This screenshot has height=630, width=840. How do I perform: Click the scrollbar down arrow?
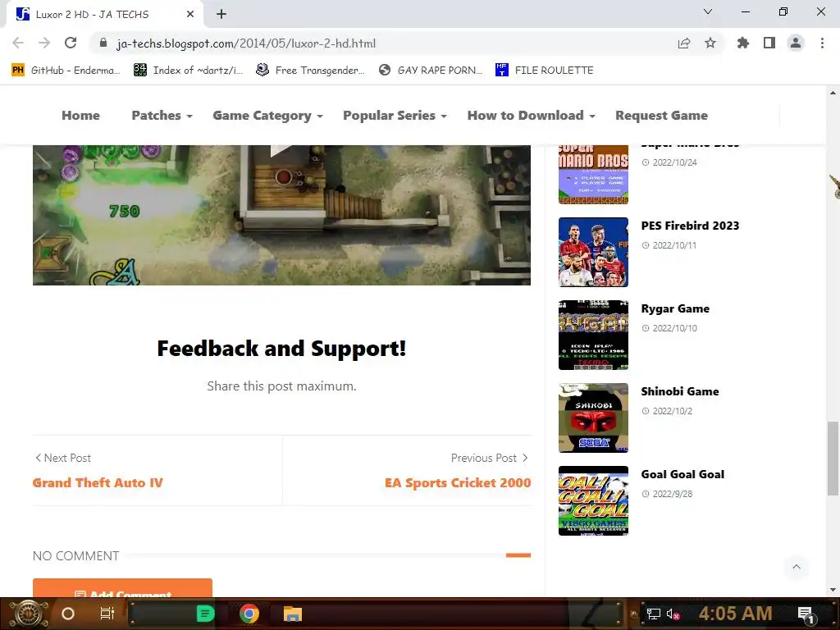click(833, 590)
